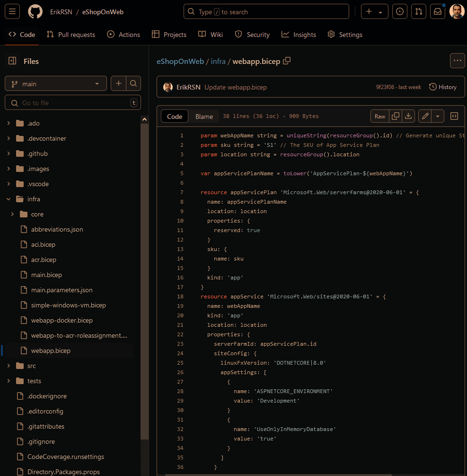Viewport: 467px width, 476px height.
Task: Open .editorconfig in file tree
Action: click(45, 411)
